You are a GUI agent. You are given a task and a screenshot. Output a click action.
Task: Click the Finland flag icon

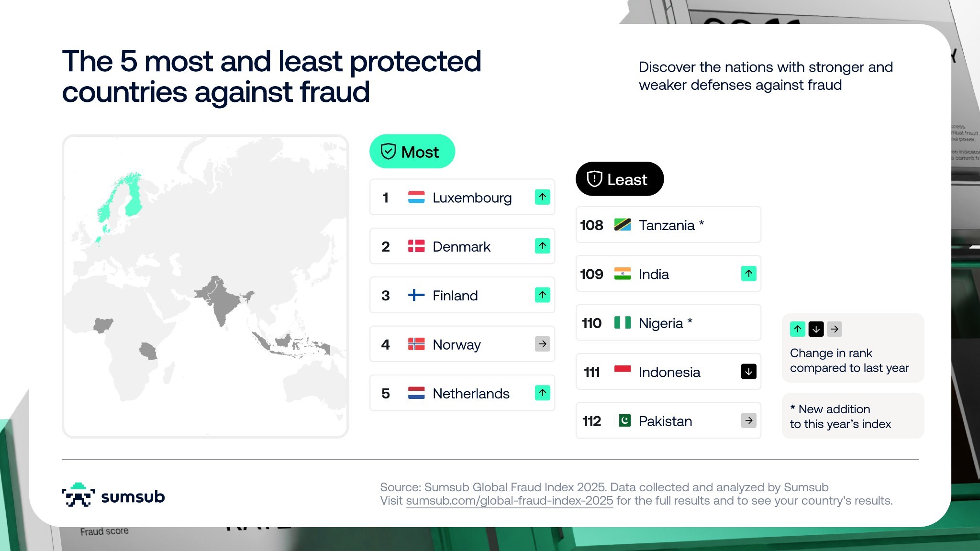coord(416,295)
